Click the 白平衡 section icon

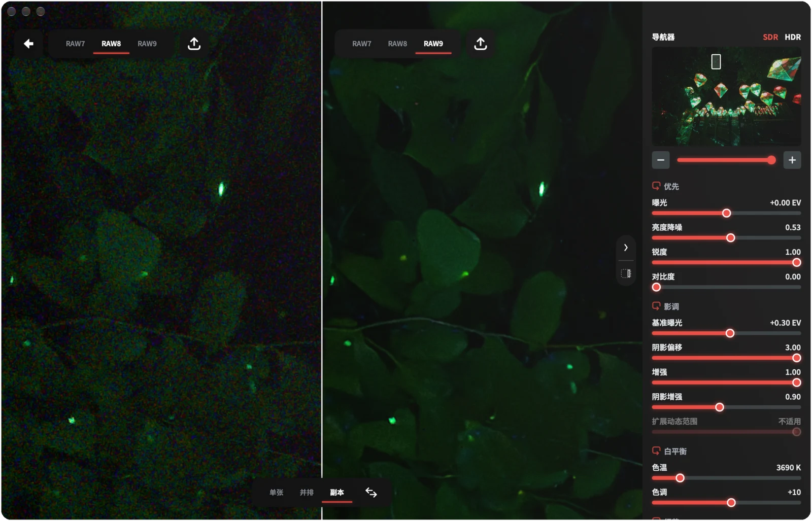pos(656,451)
